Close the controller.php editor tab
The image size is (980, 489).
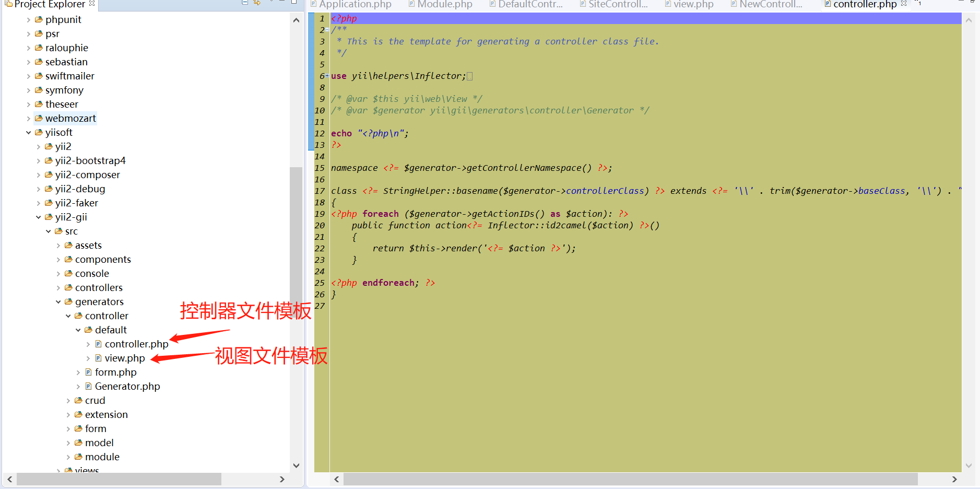pyautogui.click(x=904, y=3)
